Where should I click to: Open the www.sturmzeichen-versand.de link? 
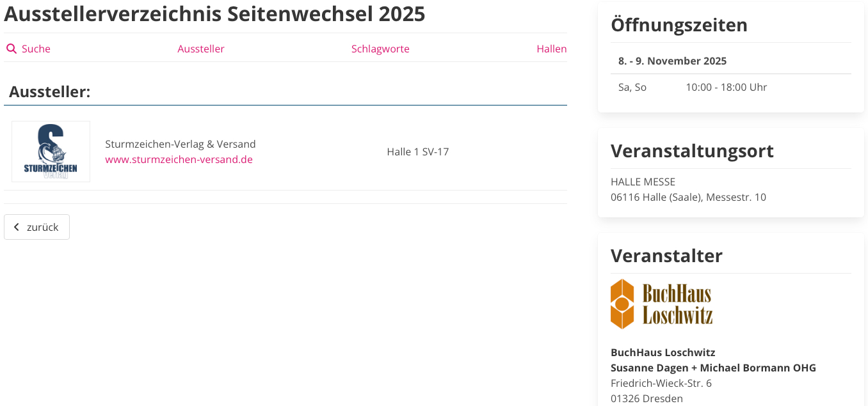click(179, 159)
